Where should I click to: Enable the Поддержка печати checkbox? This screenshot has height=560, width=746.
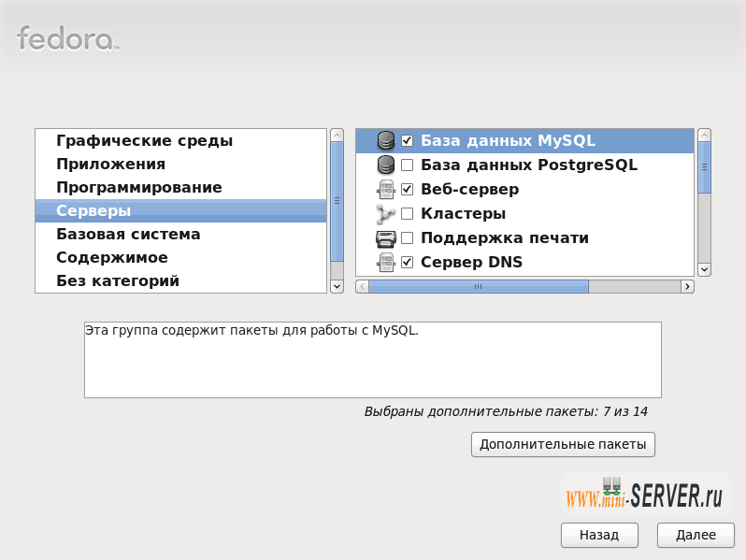coord(408,237)
